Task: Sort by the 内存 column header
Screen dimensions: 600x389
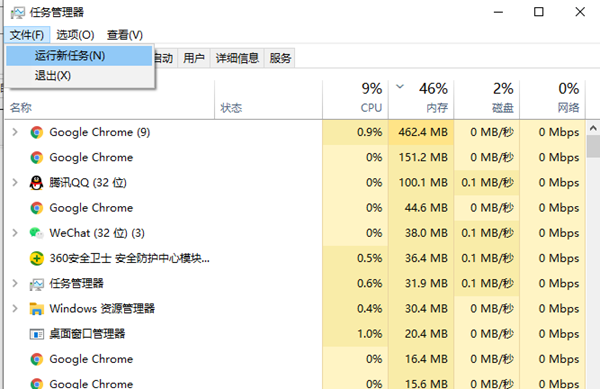Action: click(421, 99)
